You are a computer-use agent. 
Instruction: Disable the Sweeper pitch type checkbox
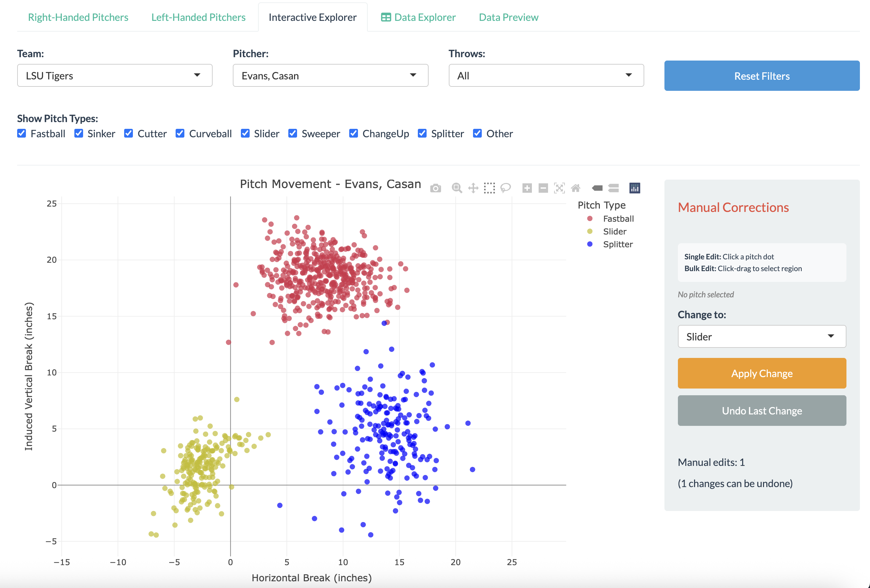[x=292, y=133]
